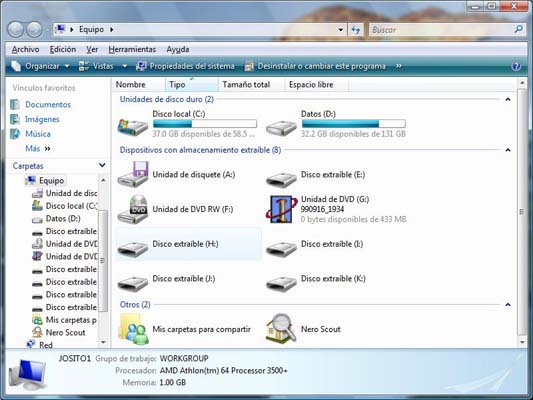Open the Disco local (C:) drive icon
Image resolution: width=533 pixels, height=400 pixels.
pyautogui.click(x=133, y=126)
